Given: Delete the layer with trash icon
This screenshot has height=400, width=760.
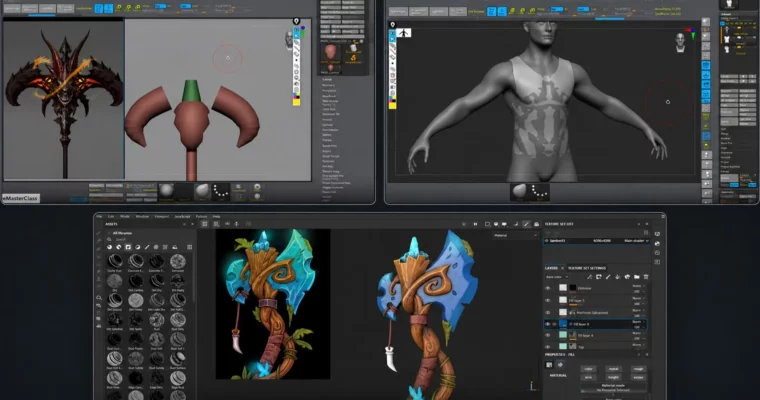Looking at the screenshot, I should coord(646,277).
